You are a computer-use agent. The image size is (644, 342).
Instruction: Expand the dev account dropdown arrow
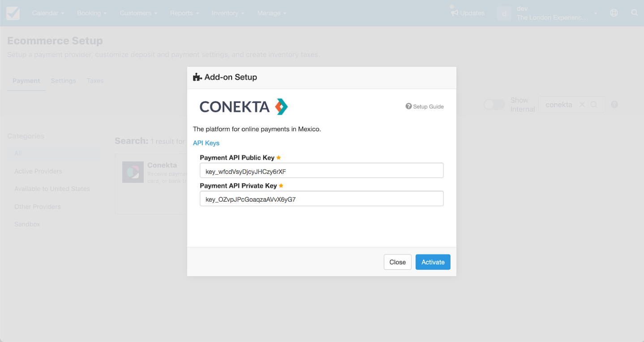tap(596, 13)
